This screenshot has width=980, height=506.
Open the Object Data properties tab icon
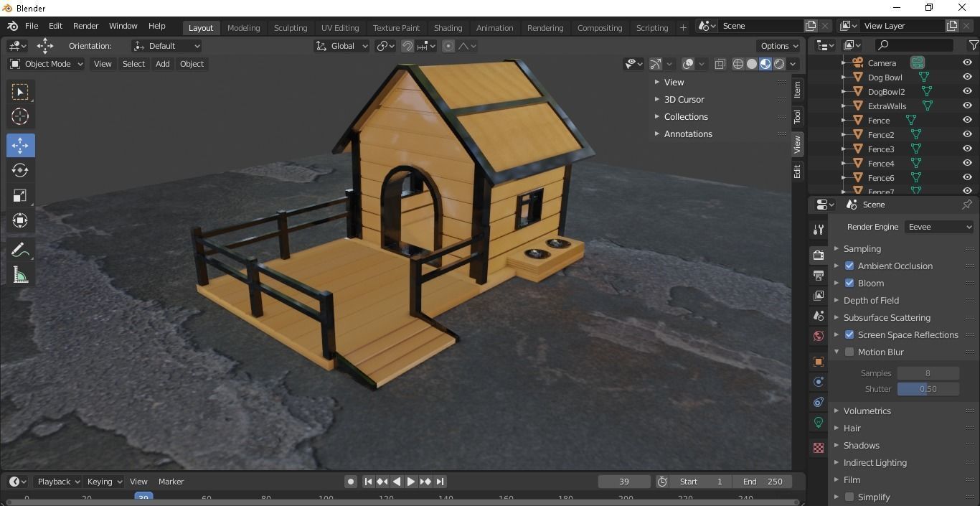pyautogui.click(x=819, y=422)
